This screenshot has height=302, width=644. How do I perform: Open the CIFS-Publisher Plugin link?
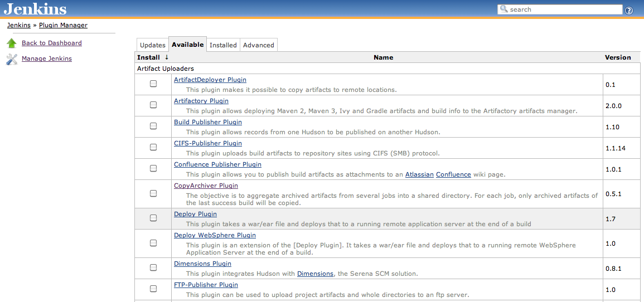(x=208, y=143)
